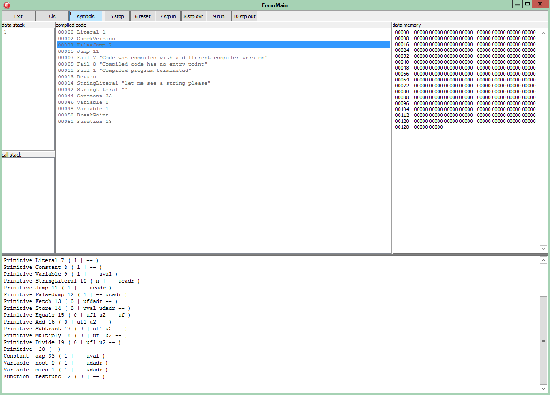Click the value 1 in data stack
Screen dimensions: 550x395
click(5, 32)
